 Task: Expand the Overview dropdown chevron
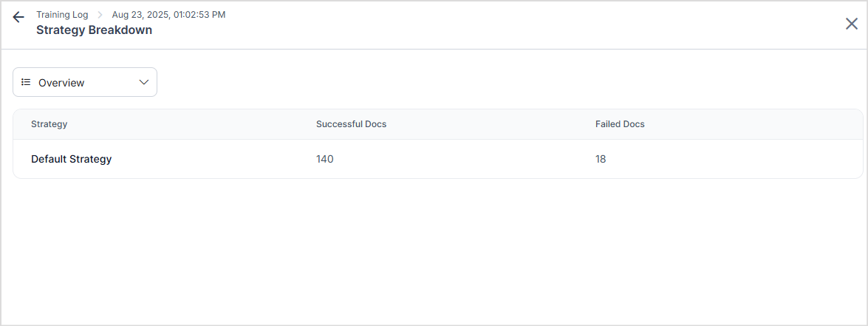(144, 82)
